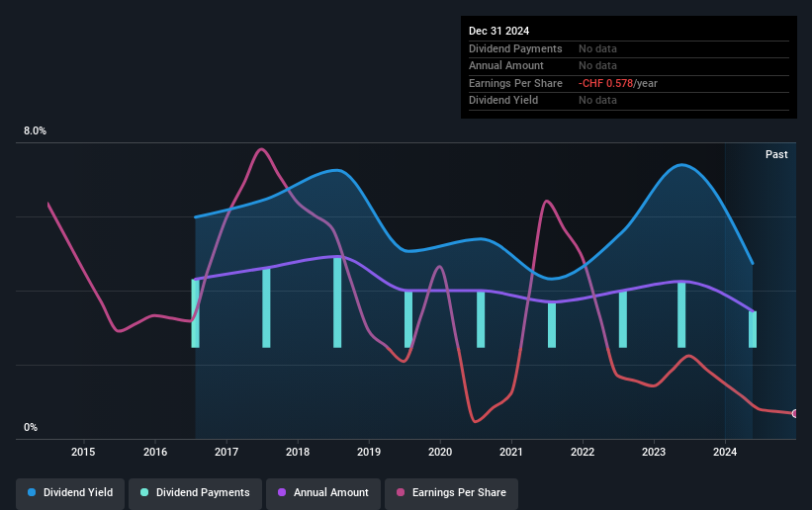The width and height of the screenshot is (812, 510).
Task: Click the dividend payment bar in mid-2021
Action: coord(552,325)
